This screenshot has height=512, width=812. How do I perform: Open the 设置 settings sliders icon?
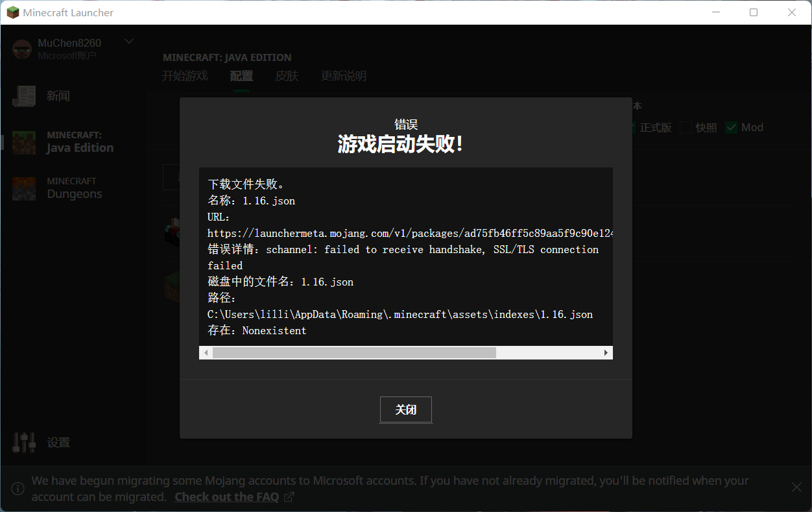point(24,443)
